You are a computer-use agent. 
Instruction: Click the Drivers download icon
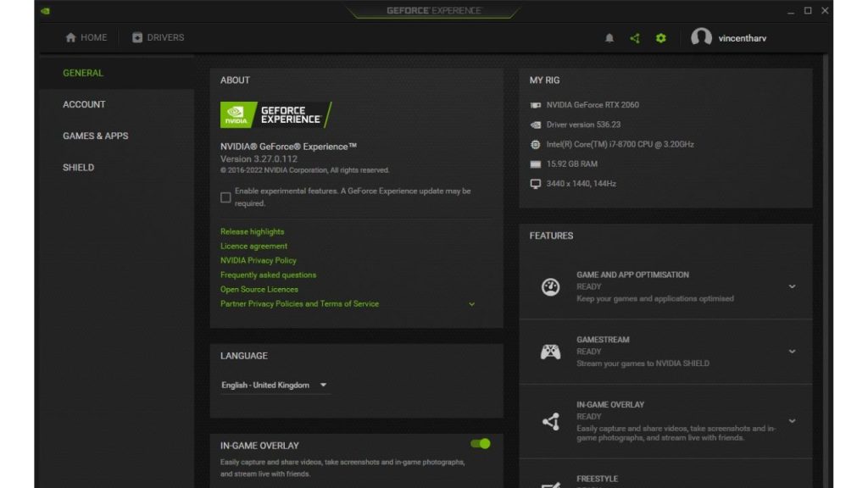(136, 37)
